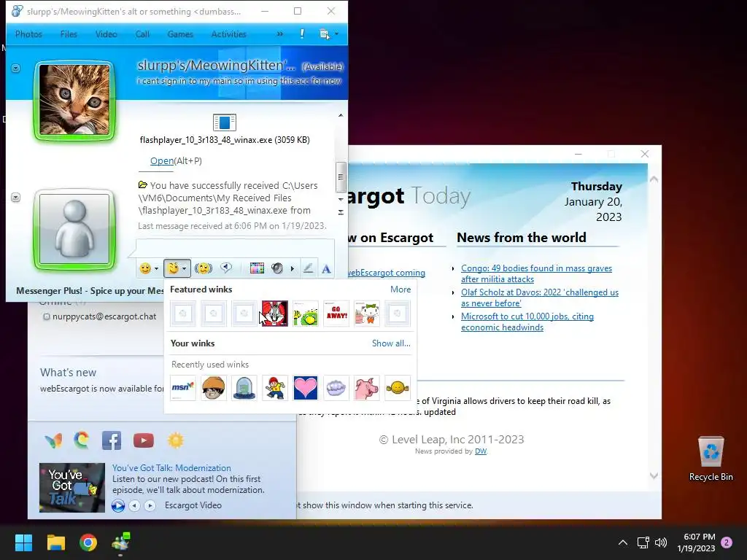Screen dimensions: 747x560
Task: Click the exclamation mark report icon
Action: 302,34
